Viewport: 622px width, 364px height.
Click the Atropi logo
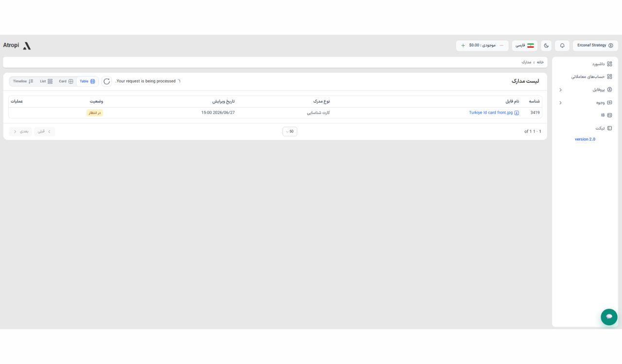point(17,46)
